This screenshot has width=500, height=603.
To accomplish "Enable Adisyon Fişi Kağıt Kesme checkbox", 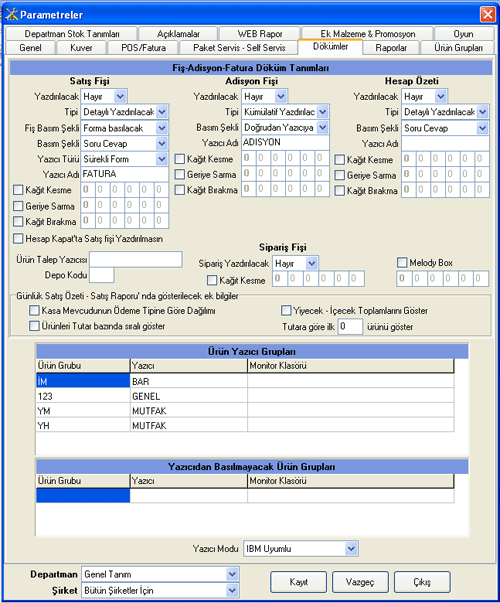I will 180,159.
